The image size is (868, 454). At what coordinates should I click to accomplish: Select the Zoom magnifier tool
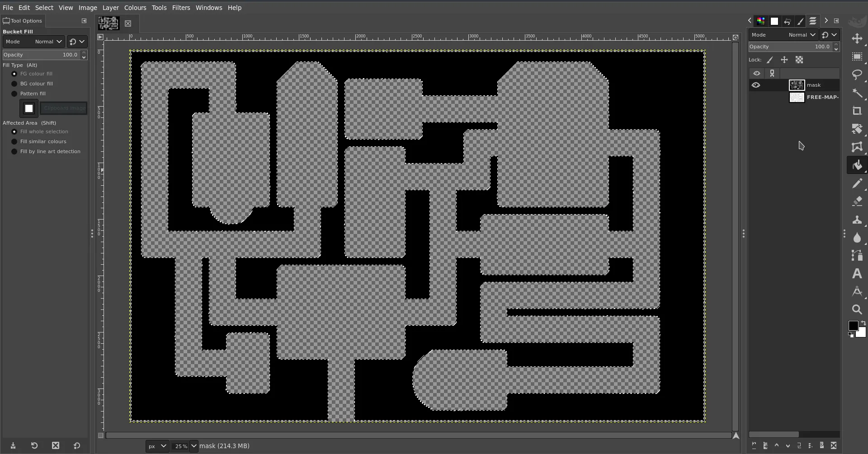(x=857, y=310)
